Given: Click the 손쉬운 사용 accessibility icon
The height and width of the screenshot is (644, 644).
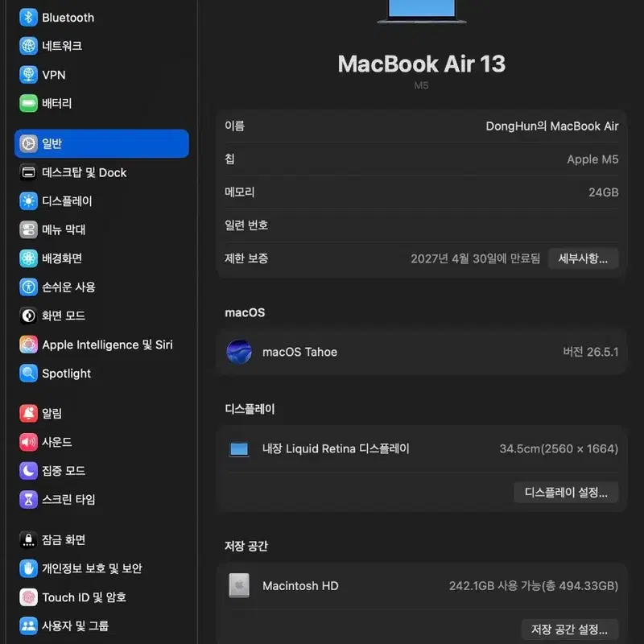Looking at the screenshot, I should (28, 287).
